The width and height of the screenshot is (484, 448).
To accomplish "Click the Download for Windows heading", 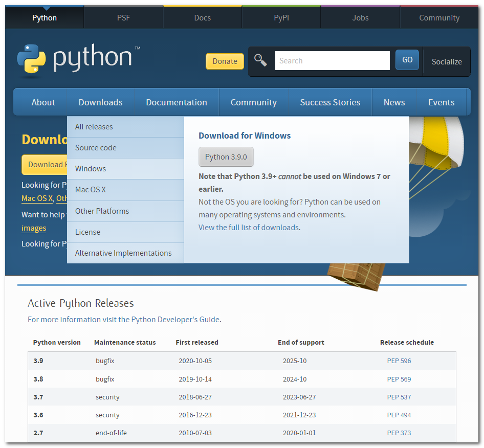I will 245,136.
